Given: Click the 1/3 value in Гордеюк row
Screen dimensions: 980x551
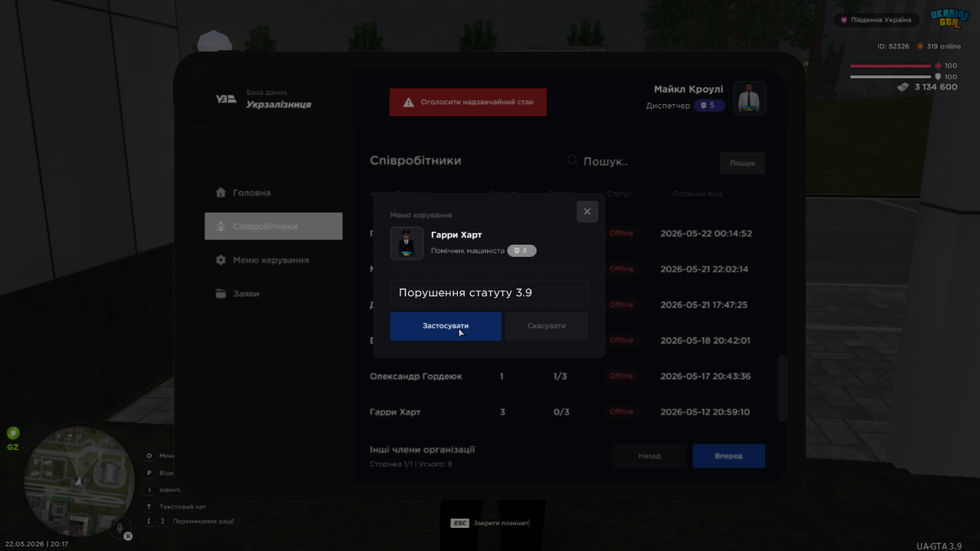Looking at the screenshot, I should [x=560, y=377].
